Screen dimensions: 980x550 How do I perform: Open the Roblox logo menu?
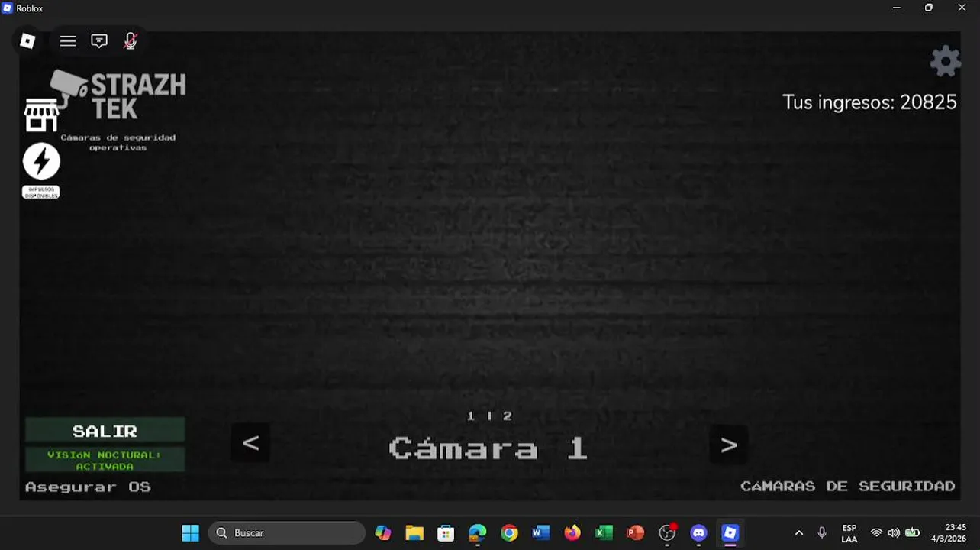27,41
